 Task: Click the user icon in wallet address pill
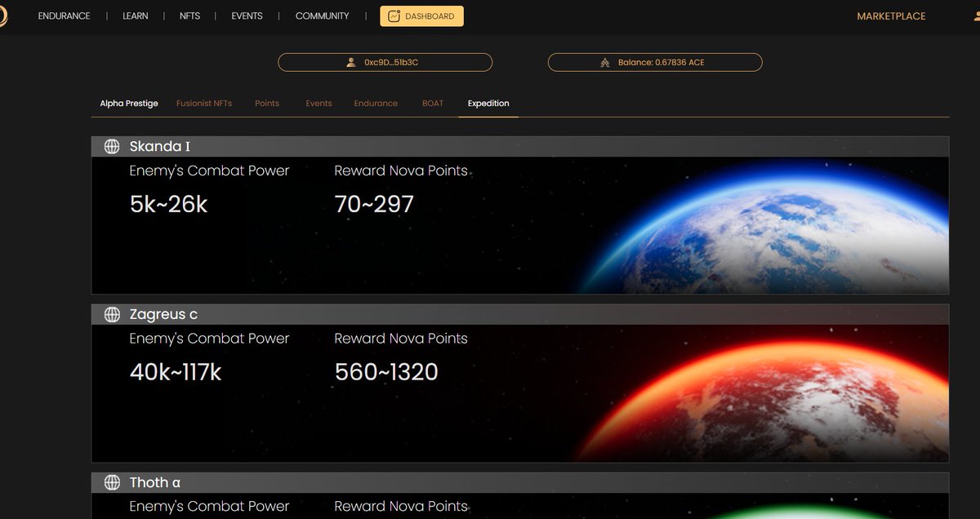tap(351, 62)
